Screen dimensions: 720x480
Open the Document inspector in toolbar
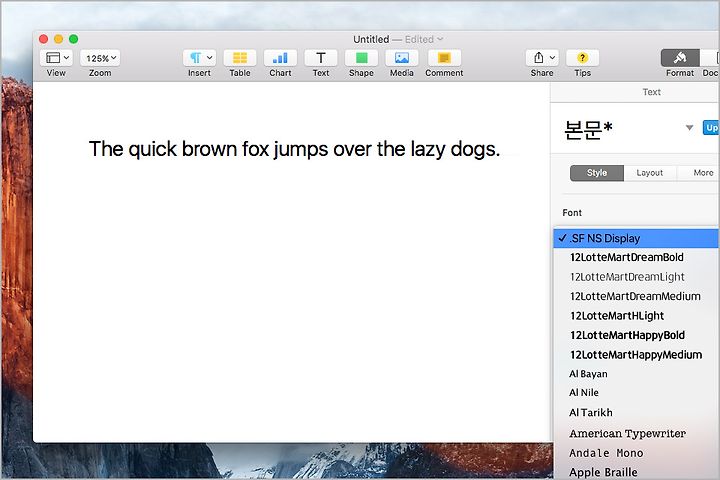pyautogui.click(x=710, y=58)
